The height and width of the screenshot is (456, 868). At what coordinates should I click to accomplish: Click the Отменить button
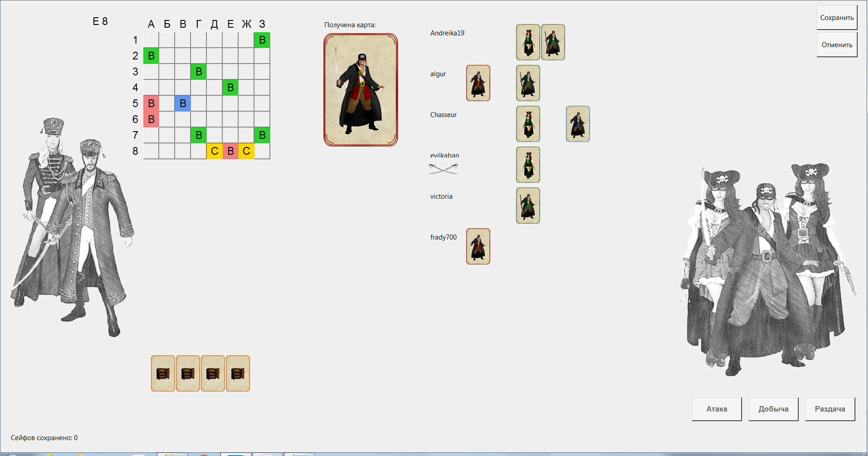tap(837, 45)
